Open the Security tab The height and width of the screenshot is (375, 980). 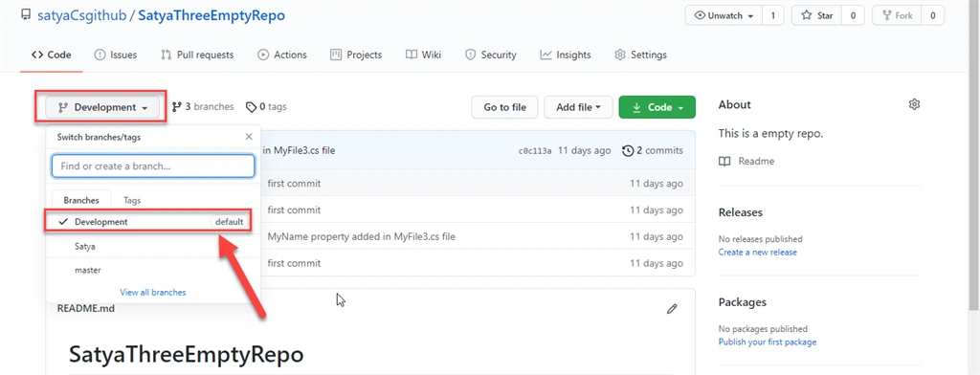491,55
